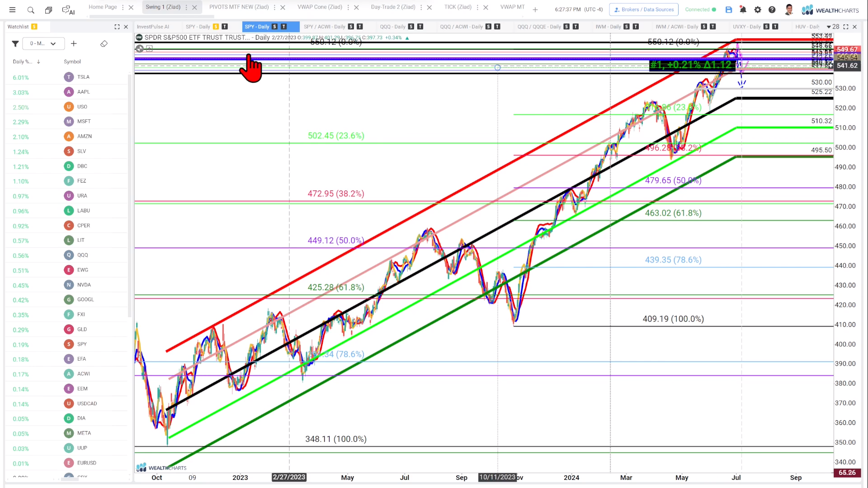Toggle S badge on IWM / ACWI - Daily tab

point(704,27)
